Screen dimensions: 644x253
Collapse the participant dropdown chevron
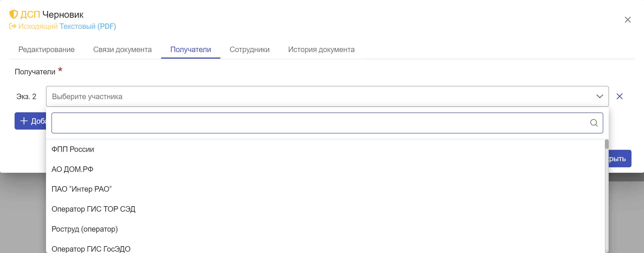coord(600,96)
